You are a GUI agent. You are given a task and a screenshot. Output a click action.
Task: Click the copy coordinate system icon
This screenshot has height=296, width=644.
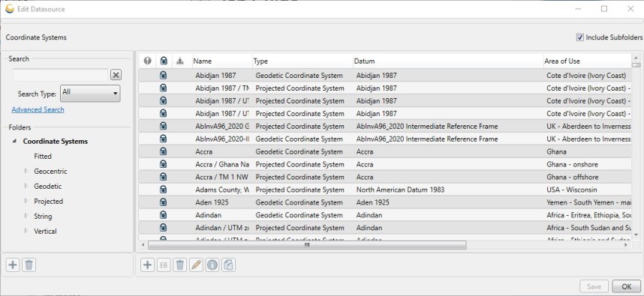pyautogui.click(x=228, y=265)
